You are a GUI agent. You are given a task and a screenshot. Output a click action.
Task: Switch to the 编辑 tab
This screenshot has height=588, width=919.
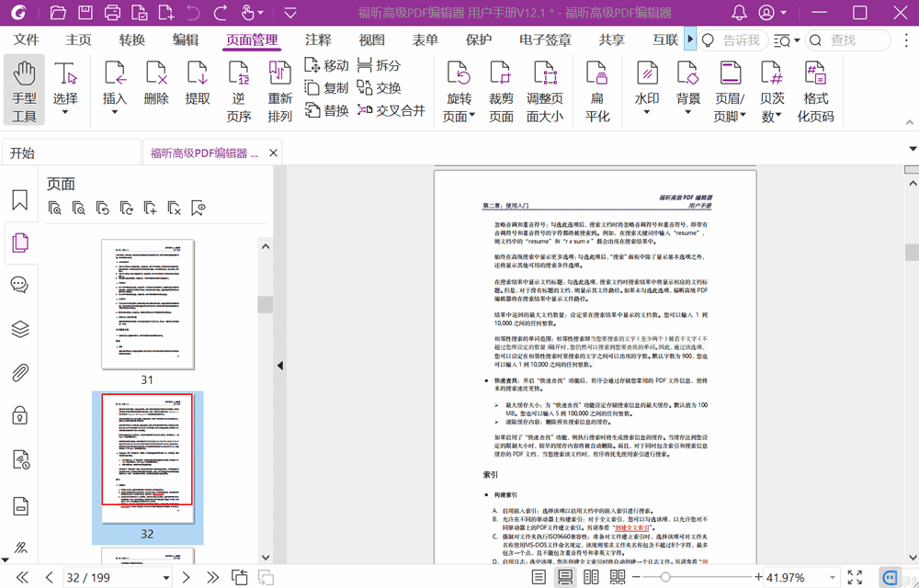tap(186, 40)
